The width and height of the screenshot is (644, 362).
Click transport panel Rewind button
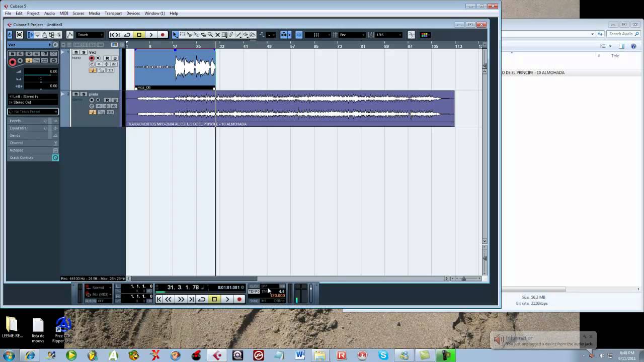[x=168, y=299]
